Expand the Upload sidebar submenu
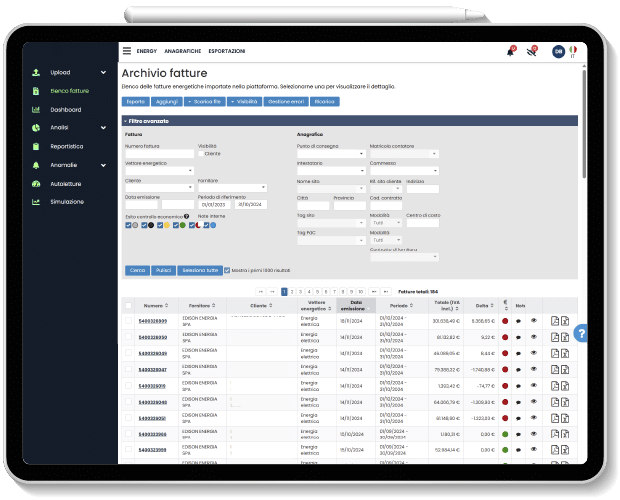 (x=103, y=72)
